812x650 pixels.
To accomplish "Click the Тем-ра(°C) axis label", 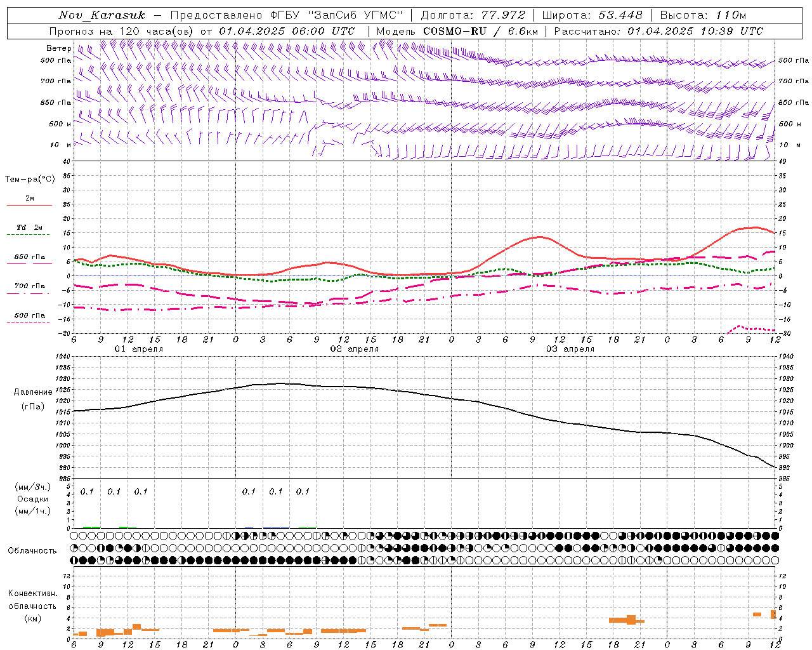I will (30, 180).
